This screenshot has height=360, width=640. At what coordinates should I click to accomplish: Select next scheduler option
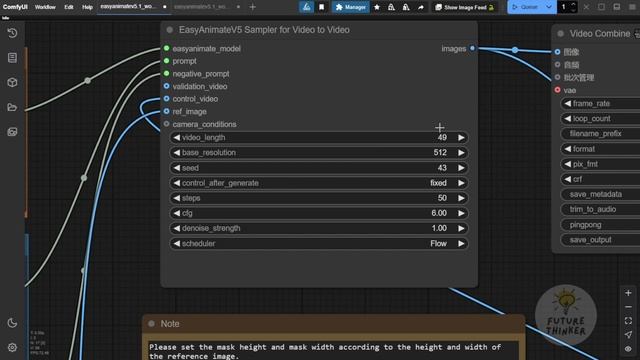coord(461,244)
